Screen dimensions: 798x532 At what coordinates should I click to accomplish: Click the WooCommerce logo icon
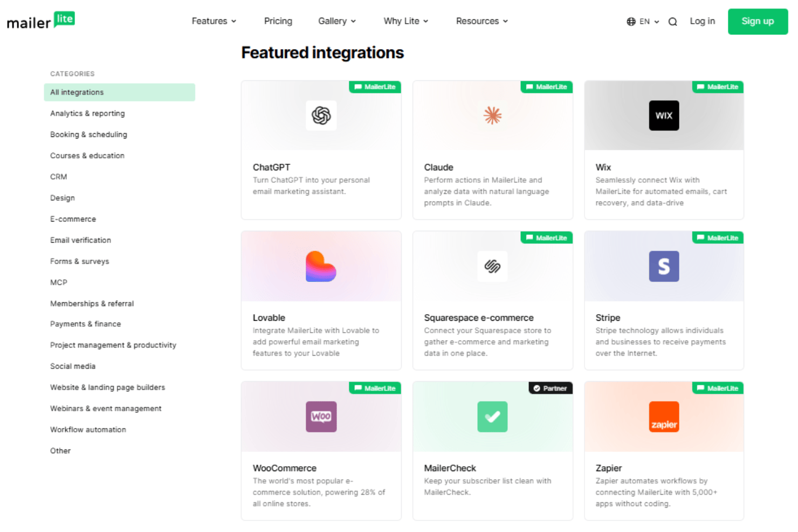[x=321, y=417]
